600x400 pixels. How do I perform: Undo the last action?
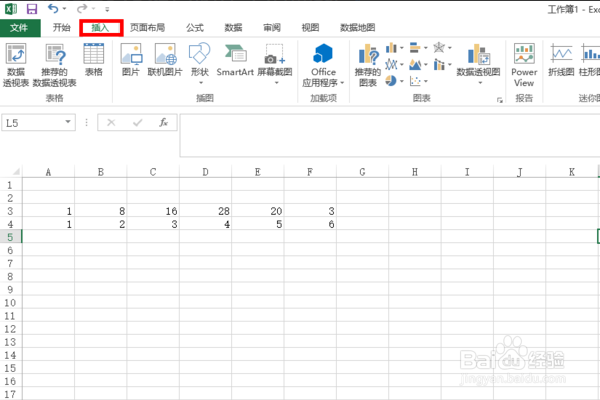pos(53,8)
